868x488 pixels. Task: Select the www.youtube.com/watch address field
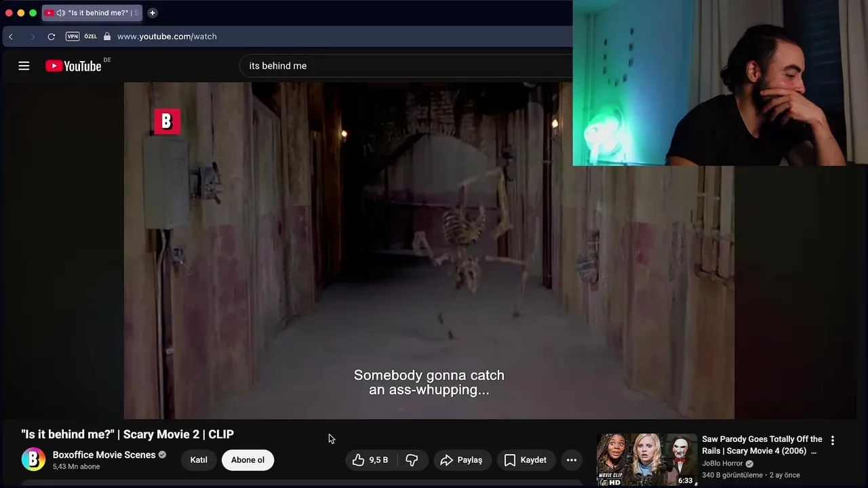(167, 37)
